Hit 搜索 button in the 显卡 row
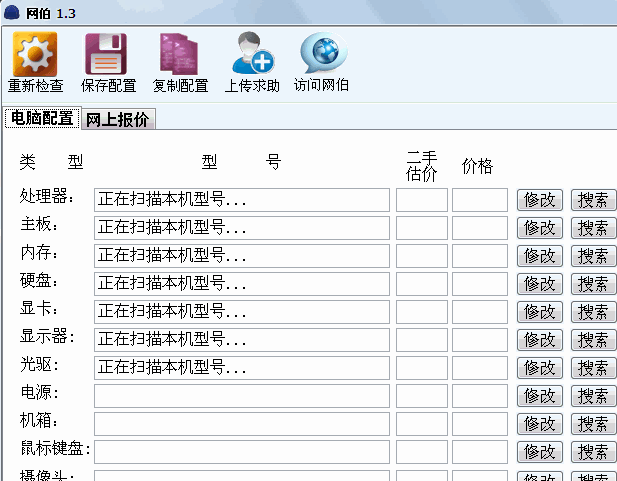Screen dimensions: 617x481 593,312
